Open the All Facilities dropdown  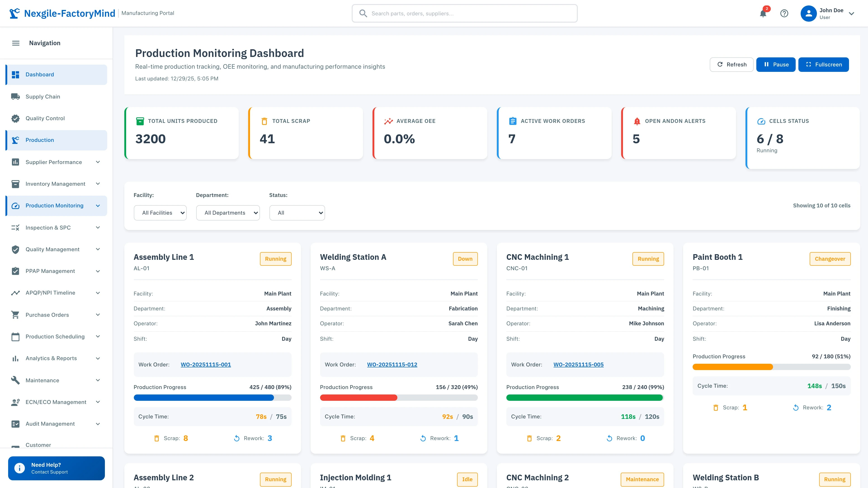(160, 213)
